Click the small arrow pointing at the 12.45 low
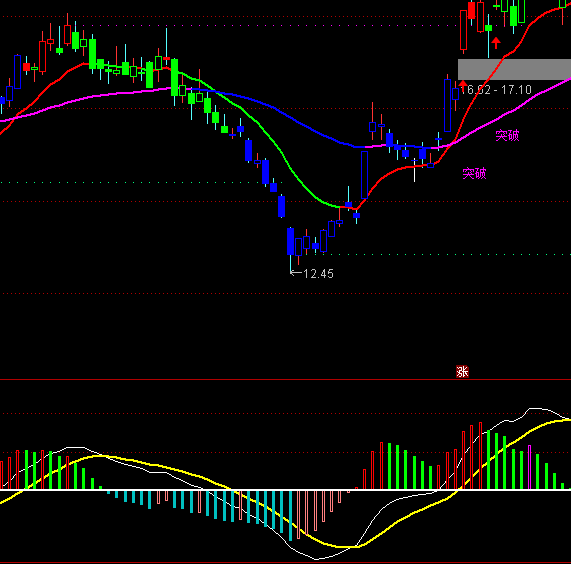 (296, 272)
